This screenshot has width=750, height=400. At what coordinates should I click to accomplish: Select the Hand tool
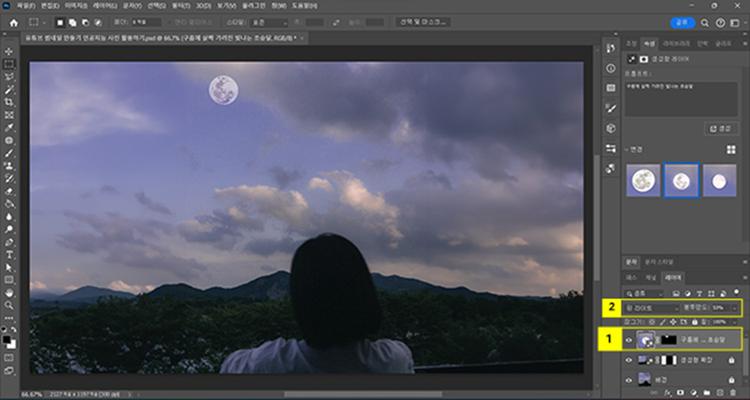9,292
